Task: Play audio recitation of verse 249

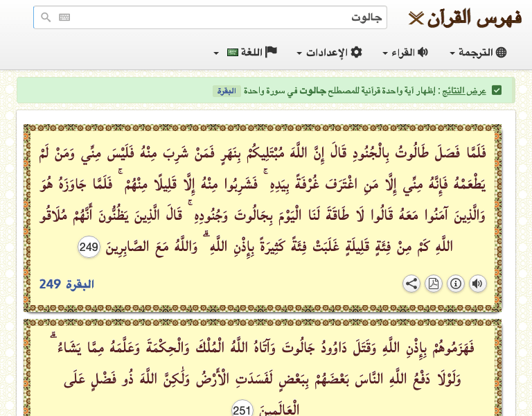Action: [x=478, y=283]
